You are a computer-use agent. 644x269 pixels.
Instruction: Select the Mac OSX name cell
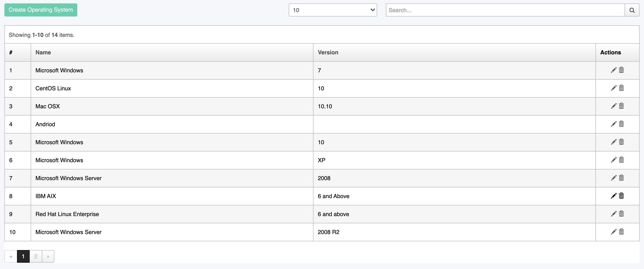pyautogui.click(x=172, y=106)
